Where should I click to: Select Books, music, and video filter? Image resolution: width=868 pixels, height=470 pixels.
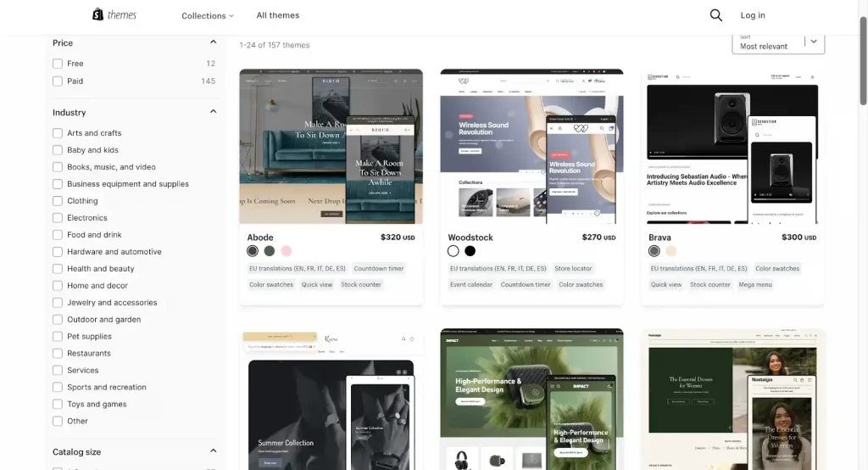[x=58, y=167]
